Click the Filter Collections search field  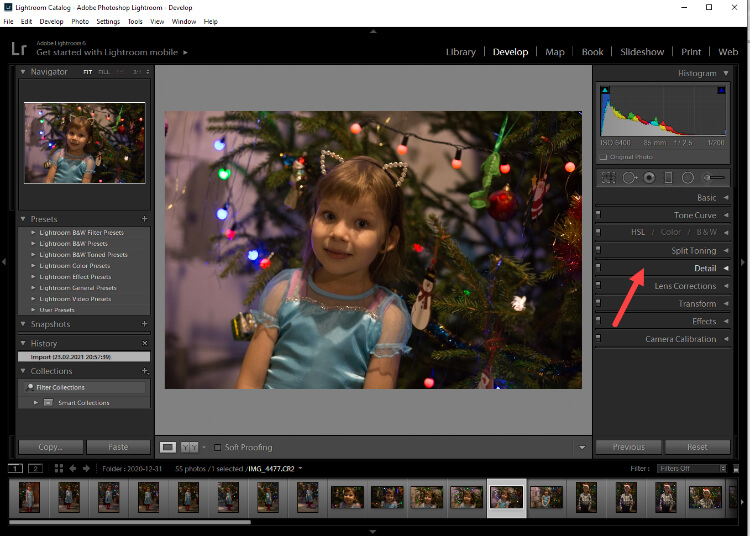85,387
